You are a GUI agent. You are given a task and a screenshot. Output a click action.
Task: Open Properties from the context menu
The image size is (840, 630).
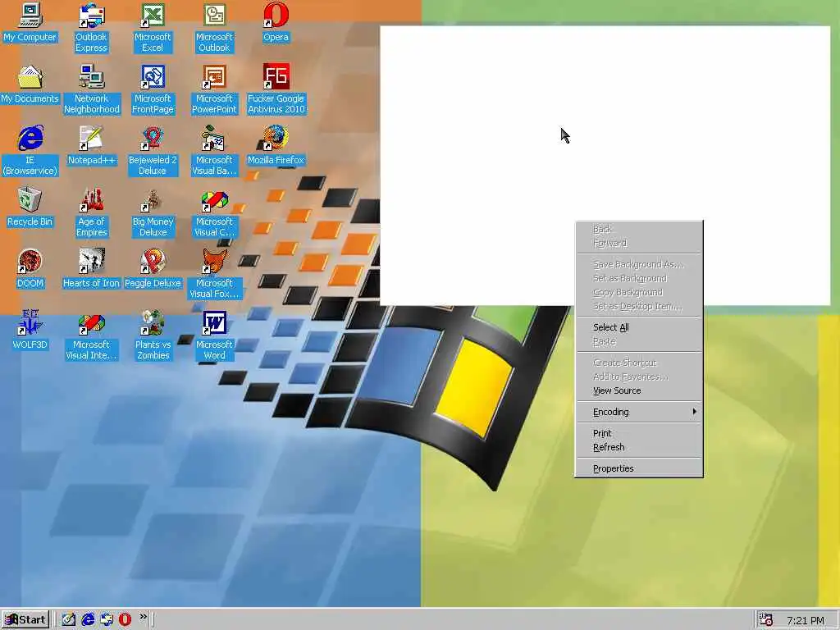[x=639, y=468]
